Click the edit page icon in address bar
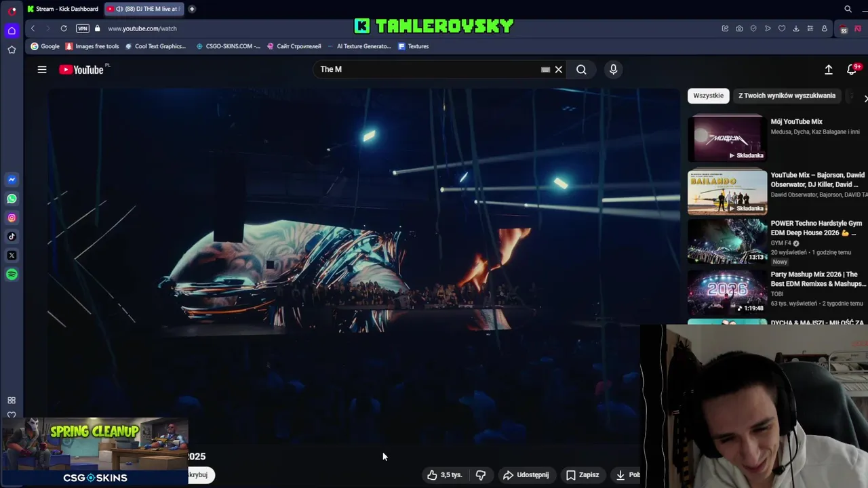This screenshot has height=488, width=868. [725, 28]
